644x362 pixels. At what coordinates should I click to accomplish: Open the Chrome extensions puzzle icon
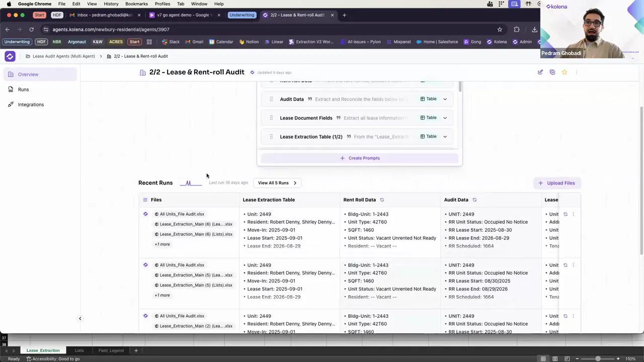point(517,30)
